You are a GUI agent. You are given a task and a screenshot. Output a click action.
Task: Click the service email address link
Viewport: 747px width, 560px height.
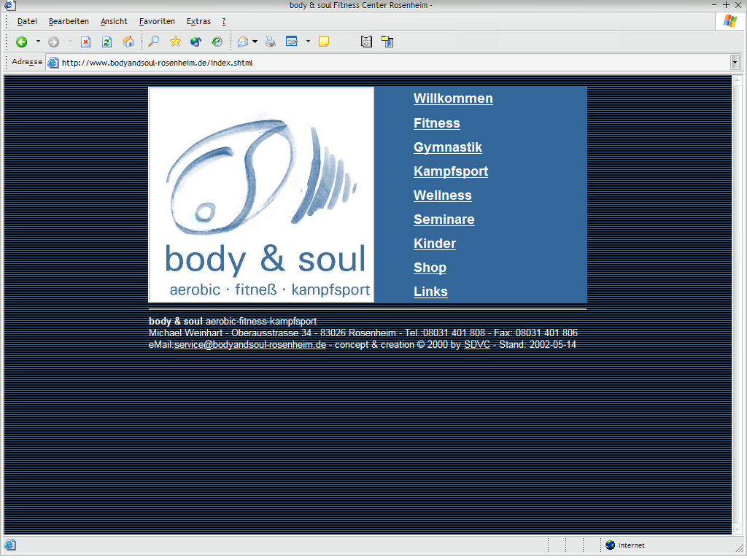249,344
